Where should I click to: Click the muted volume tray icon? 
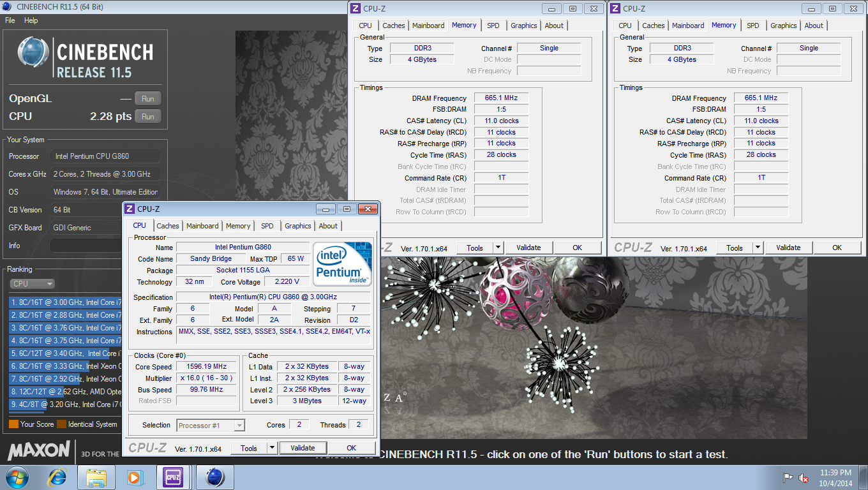(804, 477)
